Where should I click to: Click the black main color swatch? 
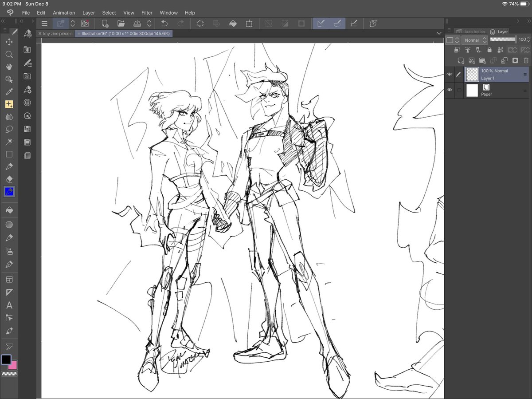6,359
